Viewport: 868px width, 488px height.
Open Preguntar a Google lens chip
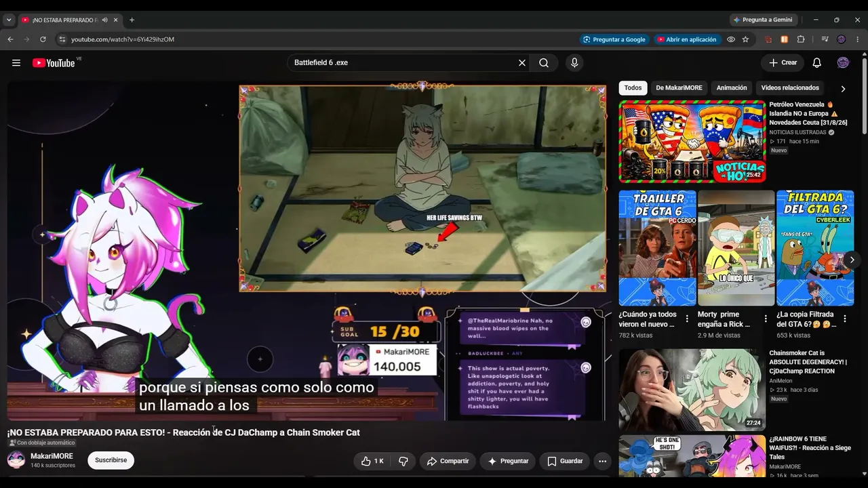click(x=614, y=39)
